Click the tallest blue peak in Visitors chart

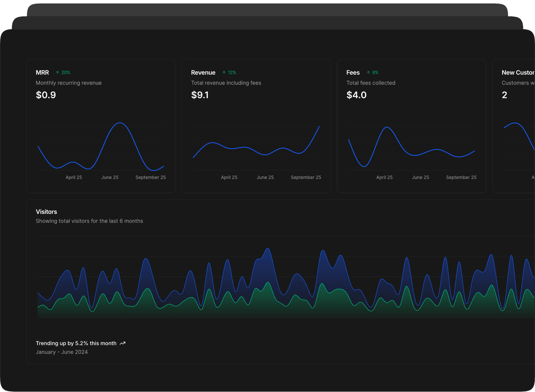point(268,249)
